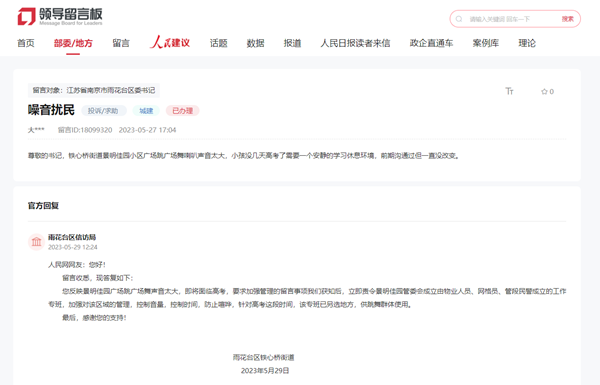Click the 噪音扰民 message title
This screenshot has width=600, height=385.
(51, 110)
